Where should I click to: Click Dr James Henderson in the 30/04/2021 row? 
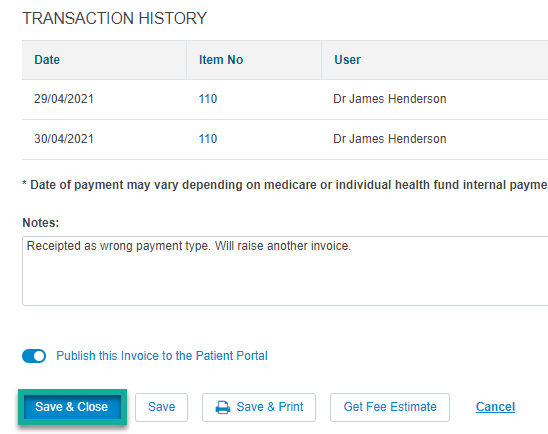click(x=390, y=139)
